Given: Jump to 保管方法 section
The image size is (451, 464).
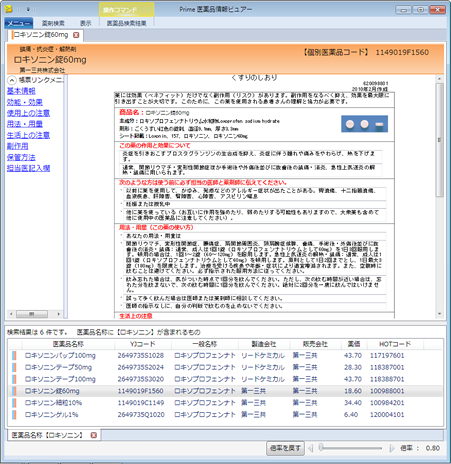Looking at the screenshot, I should coord(21,157).
